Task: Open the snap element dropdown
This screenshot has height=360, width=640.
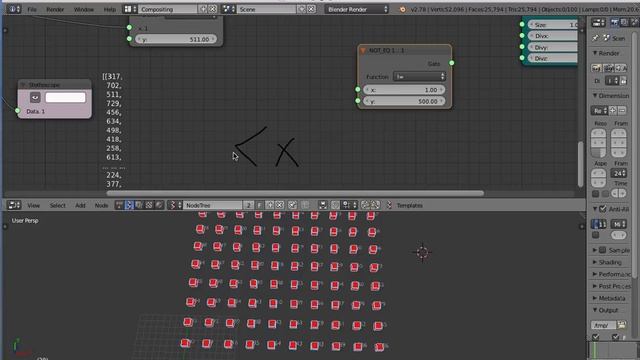Action: [x=350, y=205]
